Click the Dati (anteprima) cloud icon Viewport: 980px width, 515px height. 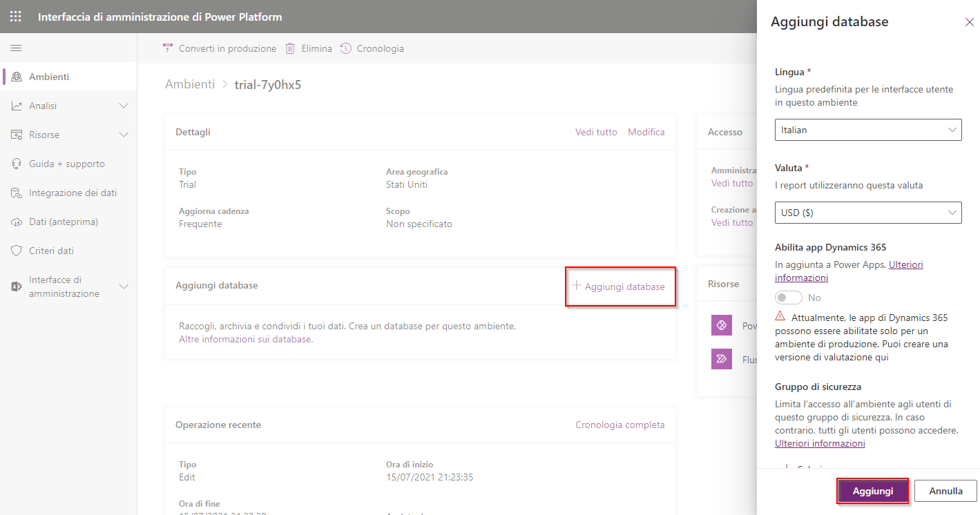(x=17, y=222)
